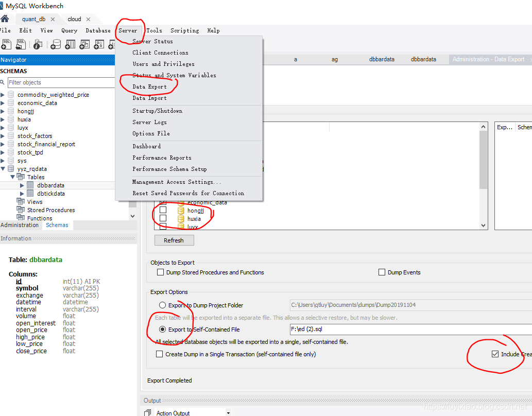Open a SQL script file icon
This screenshot has width=532, height=416.
(x=21, y=44)
